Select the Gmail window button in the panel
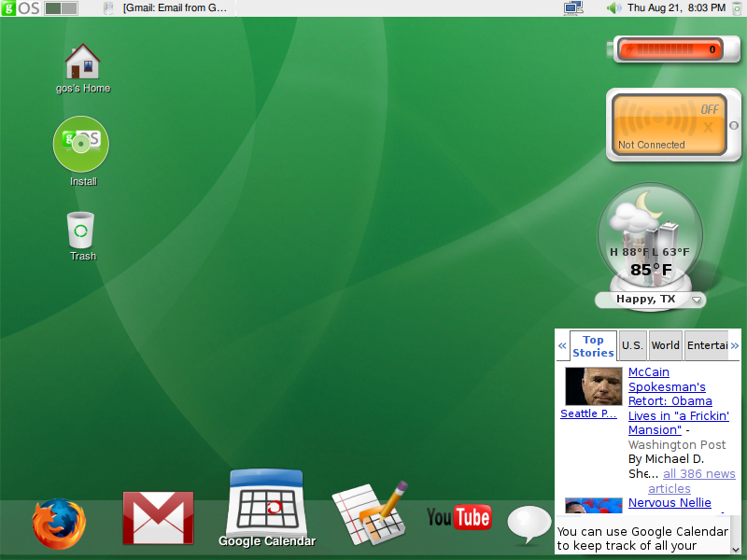This screenshot has width=747, height=560. pos(168,8)
